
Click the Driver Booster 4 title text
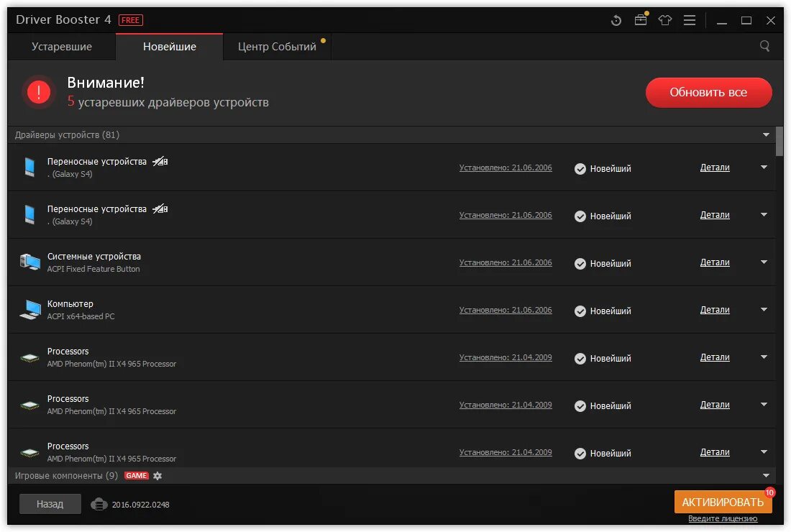tap(63, 19)
